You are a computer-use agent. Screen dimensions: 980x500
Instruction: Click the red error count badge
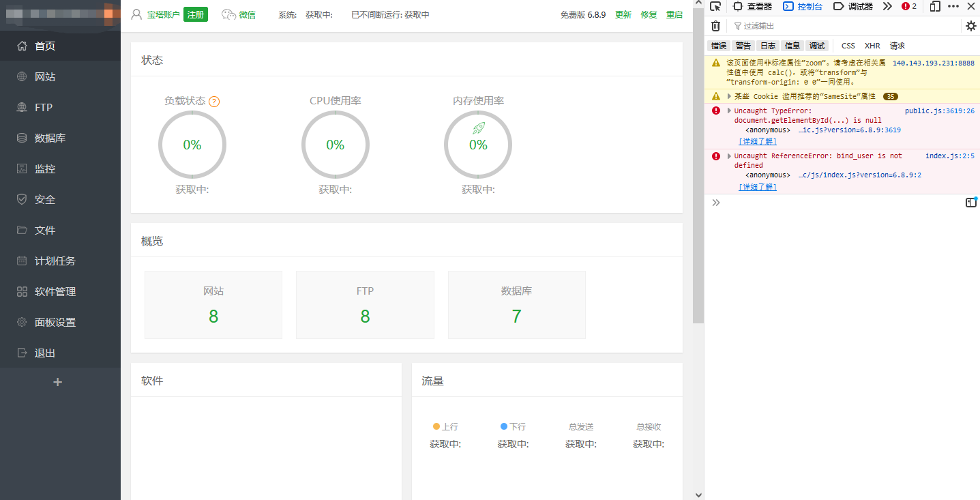[x=909, y=6]
